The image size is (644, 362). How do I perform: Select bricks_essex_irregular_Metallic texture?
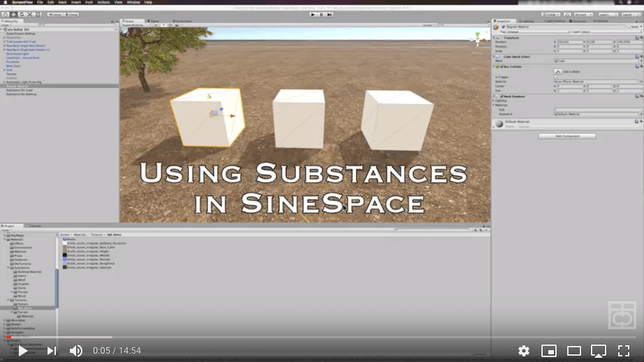pyautogui.click(x=88, y=255)
